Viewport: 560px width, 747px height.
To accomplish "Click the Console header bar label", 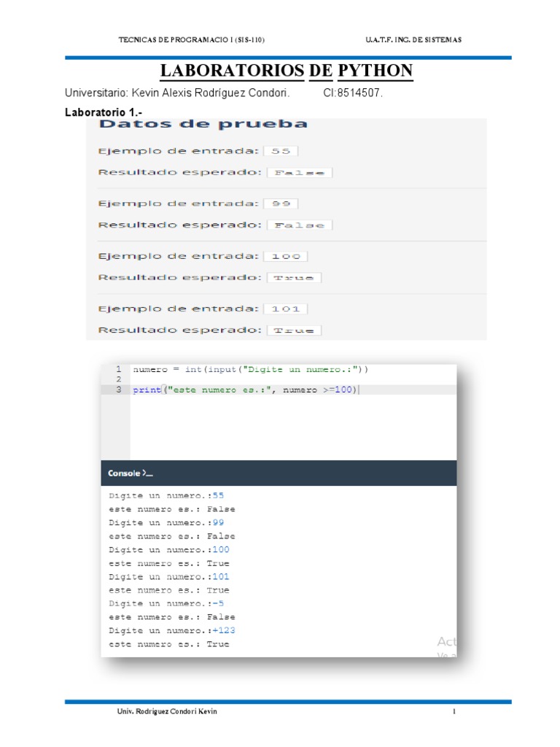I will click(130, 473).
